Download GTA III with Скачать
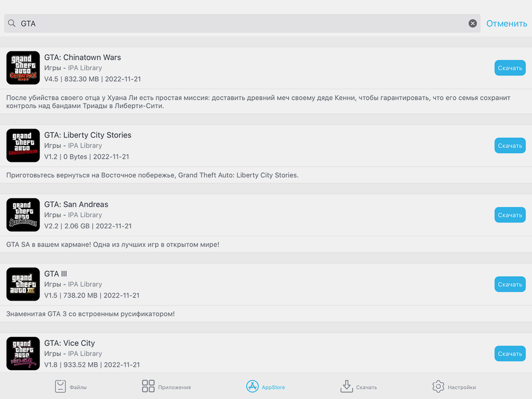Viewport: 532px width, 399px height. click(510, 284)
